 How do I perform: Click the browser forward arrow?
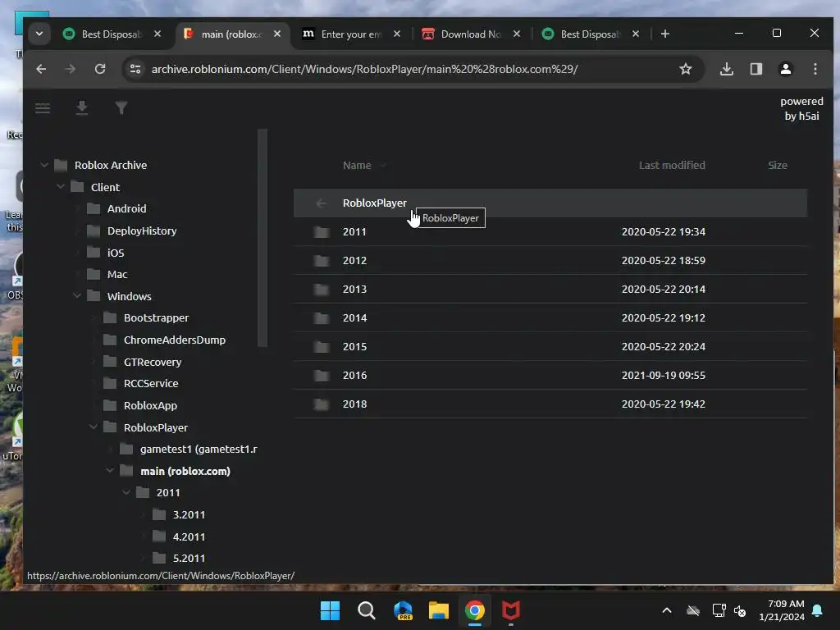point(71,69)
